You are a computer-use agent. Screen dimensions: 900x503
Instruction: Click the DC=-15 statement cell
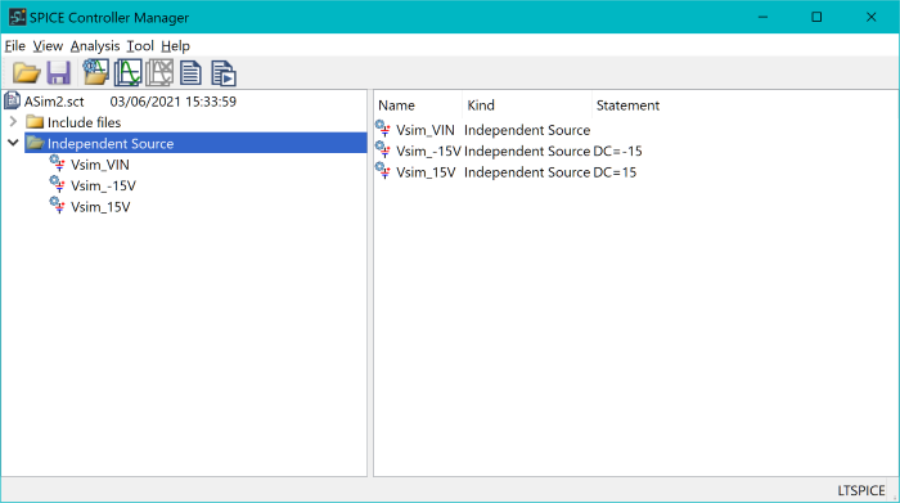(x=618, y=152)
